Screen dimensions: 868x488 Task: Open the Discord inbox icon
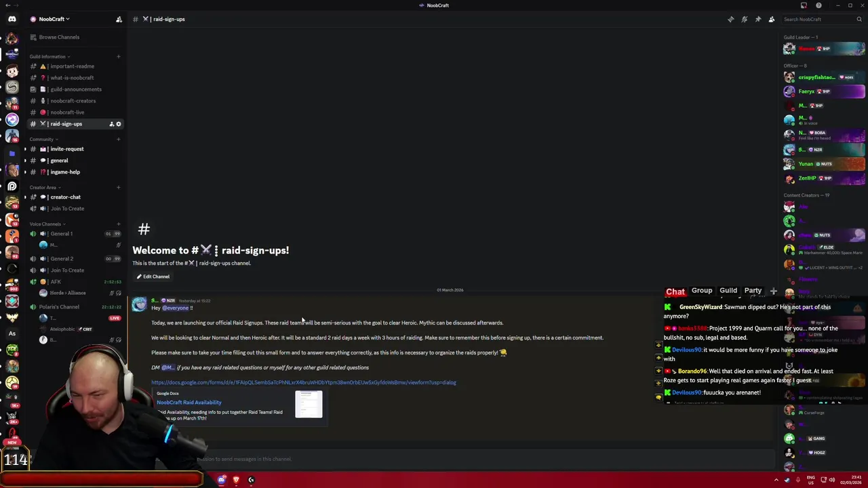click(x=804, y=5)
